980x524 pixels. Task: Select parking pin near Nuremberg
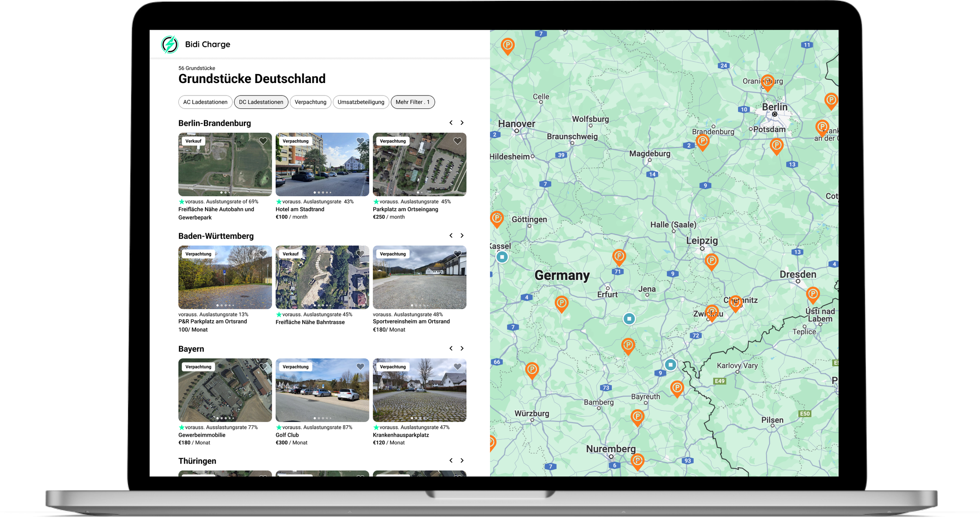tap(637, 460)
